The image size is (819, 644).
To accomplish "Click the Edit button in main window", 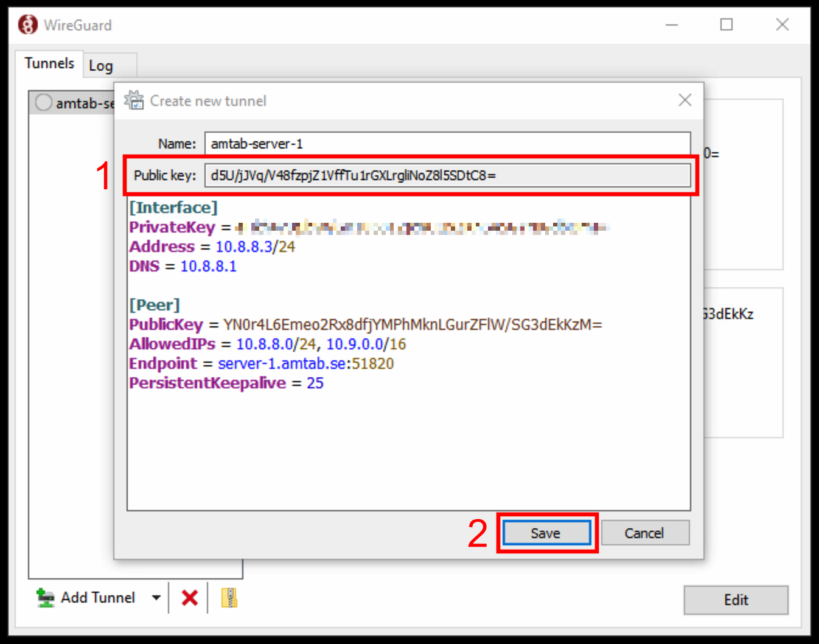I will coord(736,600).
